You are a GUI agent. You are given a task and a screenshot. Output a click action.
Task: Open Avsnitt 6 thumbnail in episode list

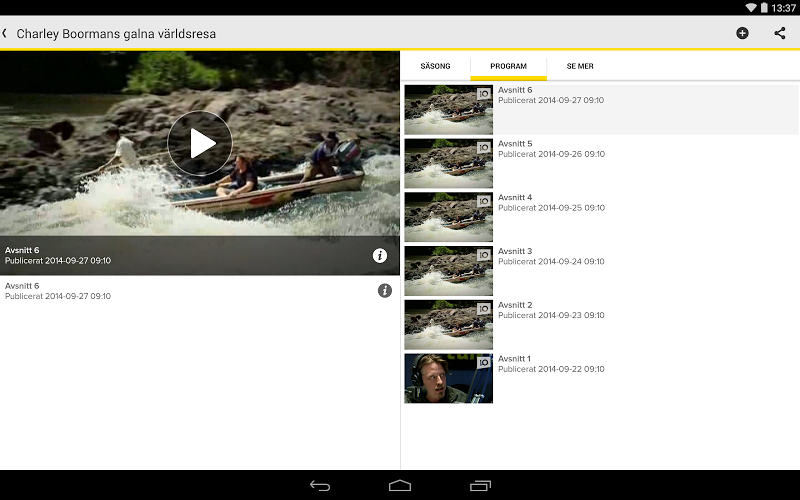coord(448,110)
